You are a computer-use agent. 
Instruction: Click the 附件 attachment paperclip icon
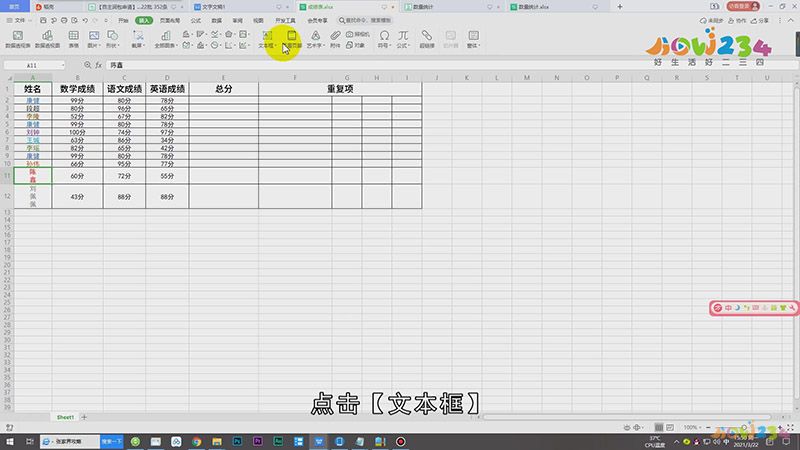pos(335,39)
